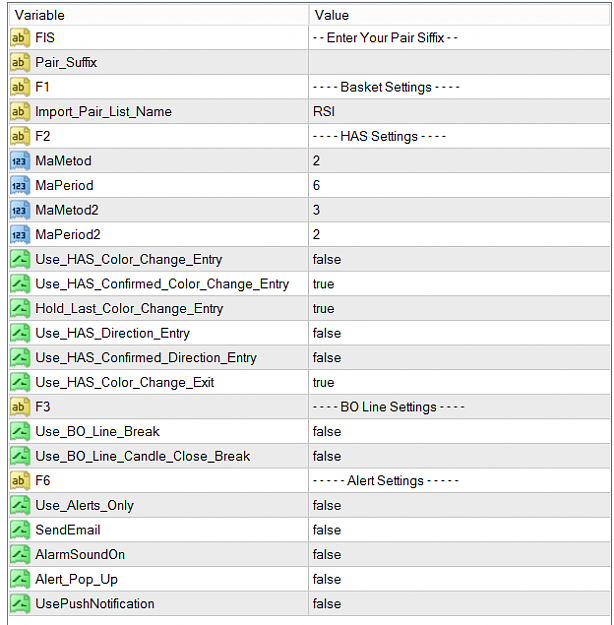
Task: Click the green icon for Use_HAS_Direction_Entry
Action: coord(20,333)
